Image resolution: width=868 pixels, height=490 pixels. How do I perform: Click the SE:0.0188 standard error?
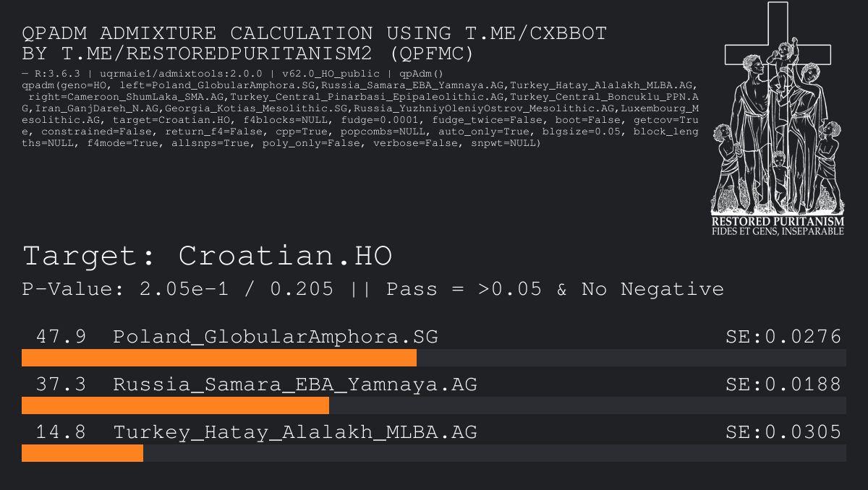783,384
